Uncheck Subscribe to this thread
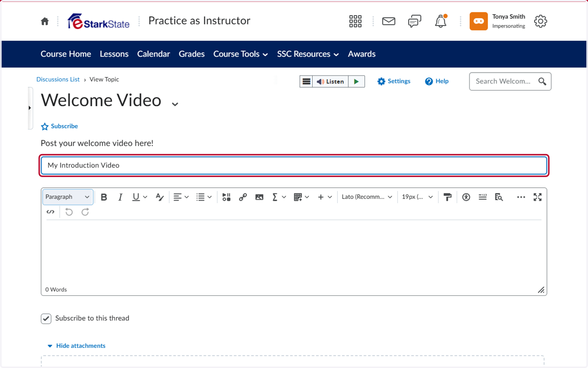 coord(46,319)
